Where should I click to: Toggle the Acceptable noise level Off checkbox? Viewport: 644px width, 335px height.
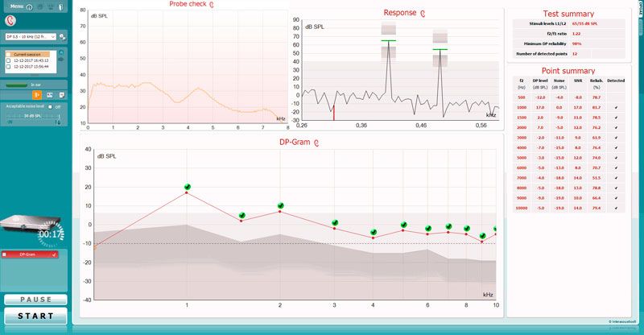coord(50,106)
